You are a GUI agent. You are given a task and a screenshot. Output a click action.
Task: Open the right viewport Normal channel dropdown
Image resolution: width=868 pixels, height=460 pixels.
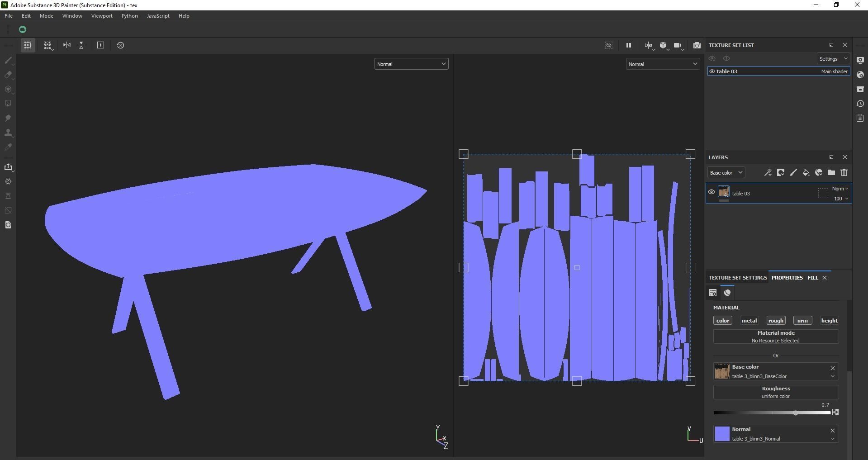tap(663, 64)
